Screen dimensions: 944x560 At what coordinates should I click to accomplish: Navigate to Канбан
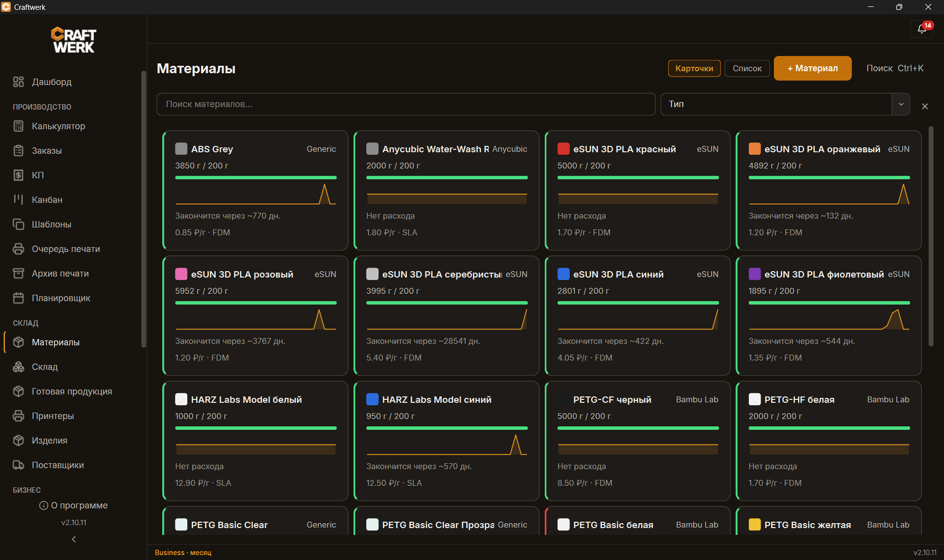pos(47,200)
